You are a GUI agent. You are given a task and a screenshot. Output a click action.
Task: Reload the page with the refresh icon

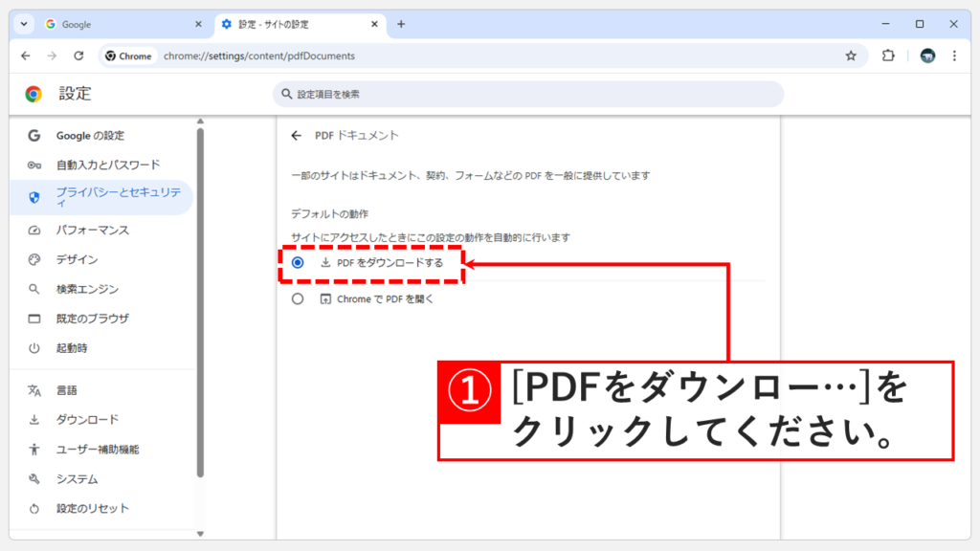pos(79,55)
